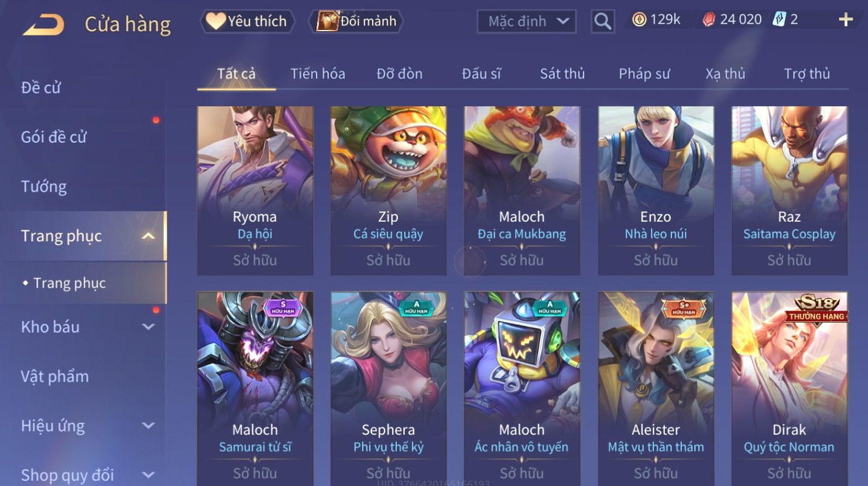Open the Yêu thích heart button

pos(247,21)
